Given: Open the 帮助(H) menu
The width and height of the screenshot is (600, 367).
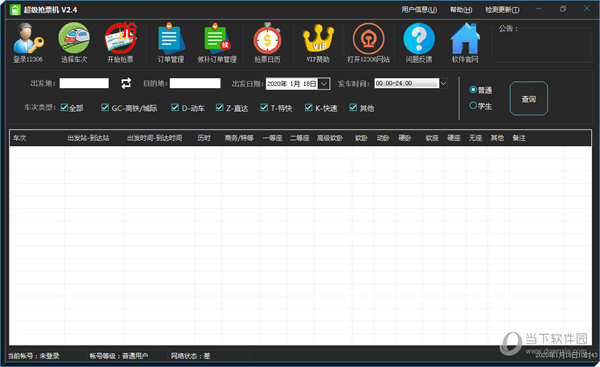Looking at the screenshot, I should (461, 10).
